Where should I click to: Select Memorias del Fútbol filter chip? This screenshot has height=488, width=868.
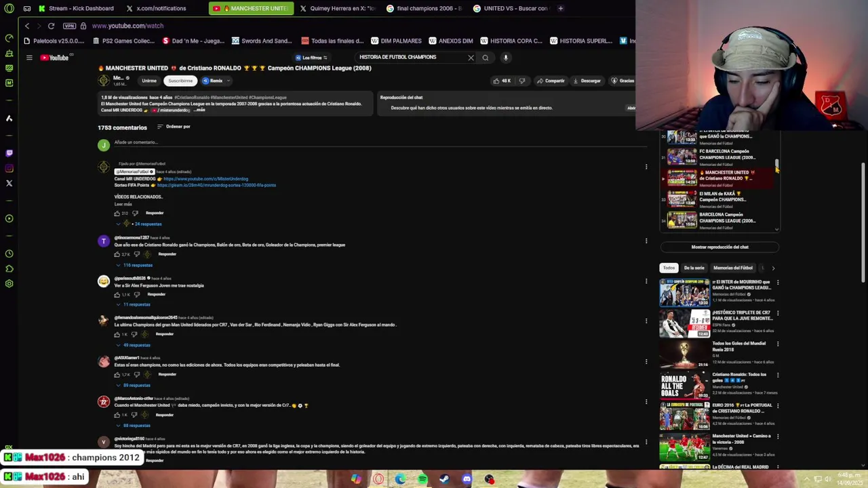click(733, 268)
